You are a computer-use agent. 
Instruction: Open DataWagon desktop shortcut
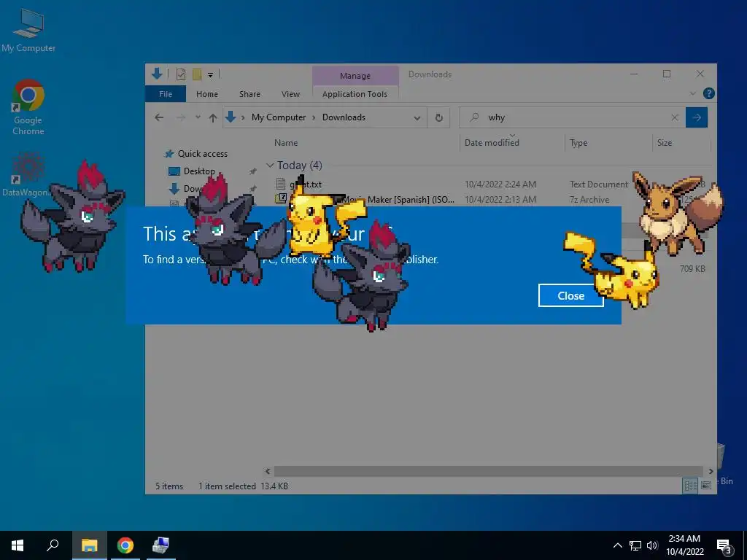point(27,175)
